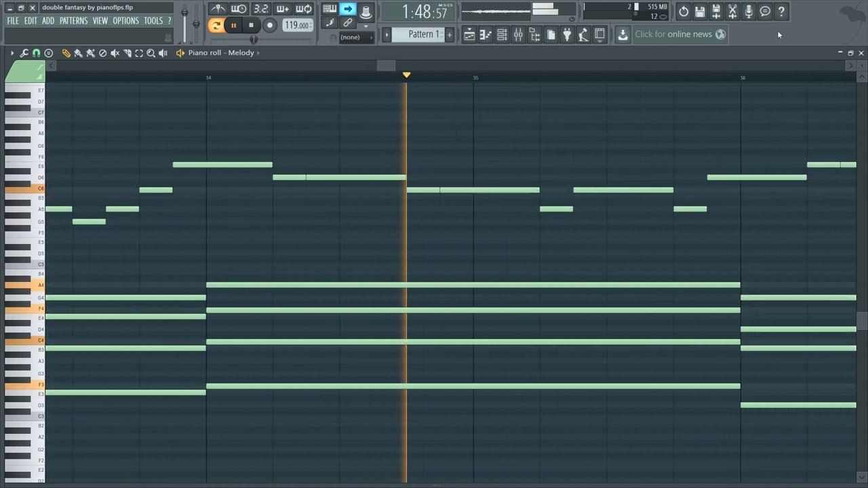The image size is (868, 488).
Task: Open the chat bubble forum icon
Action: point(765,11)
